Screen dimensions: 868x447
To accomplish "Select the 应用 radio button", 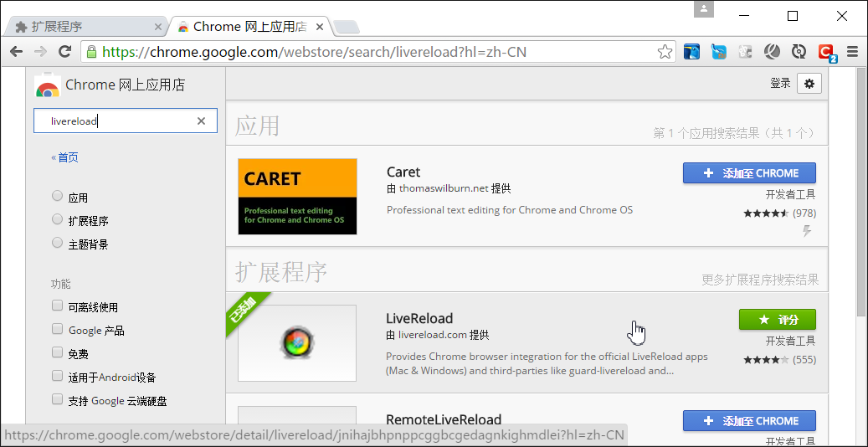I will (57, 196).
